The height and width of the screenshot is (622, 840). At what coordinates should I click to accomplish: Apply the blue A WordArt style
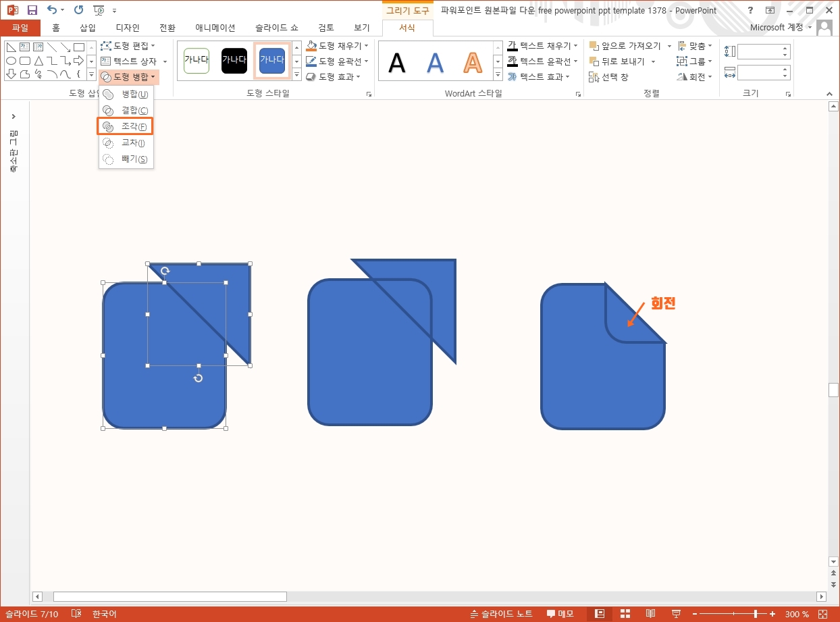pos(436,63)
